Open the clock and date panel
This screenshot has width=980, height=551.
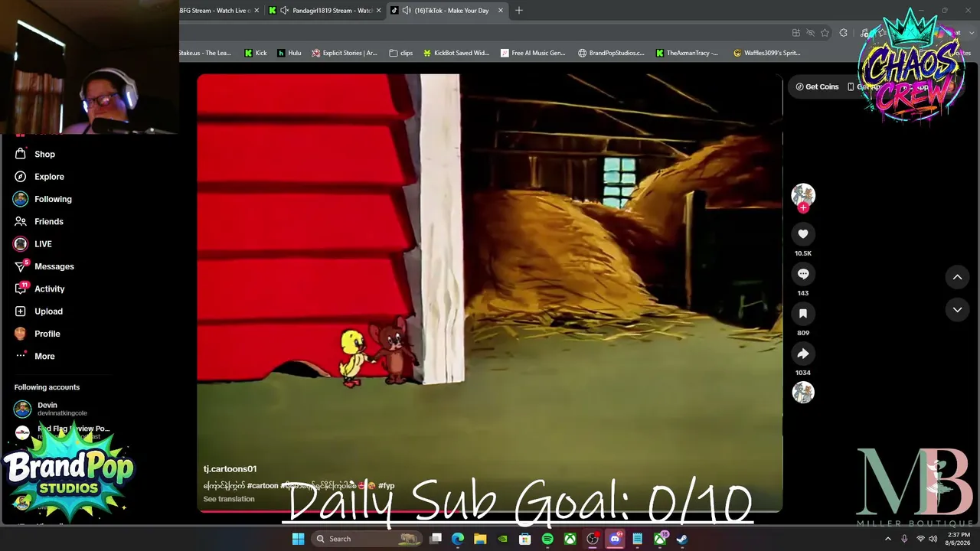click(959, 539)
